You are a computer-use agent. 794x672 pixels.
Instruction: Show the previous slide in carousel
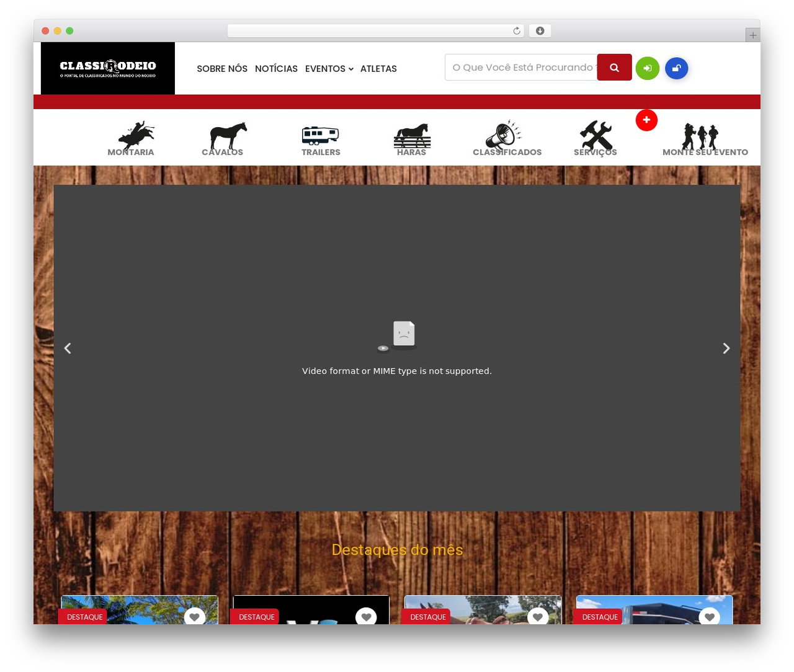coord(68,348)
